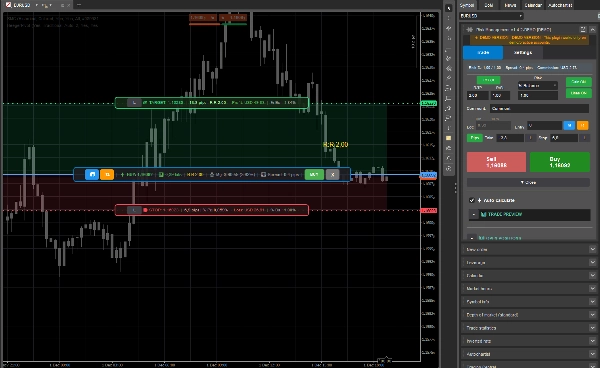Open the EURUSD symbol dropdown
The image size is (600, 368).
pyautogui.click(x=491, y=16)
